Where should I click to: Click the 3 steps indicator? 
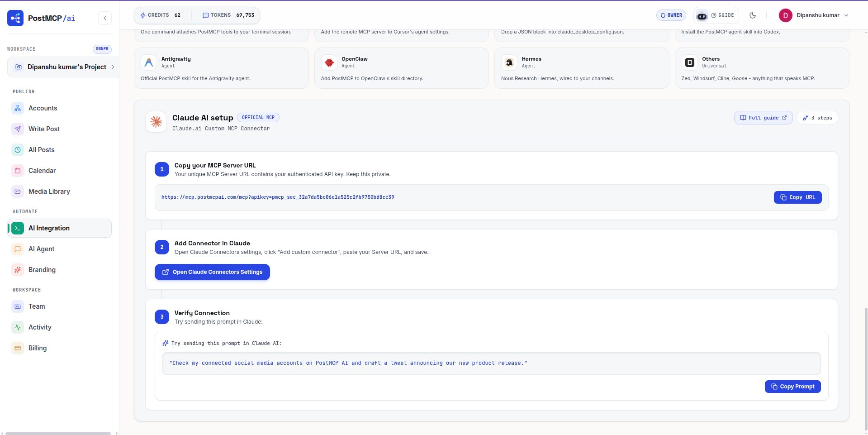click(817, 118)
